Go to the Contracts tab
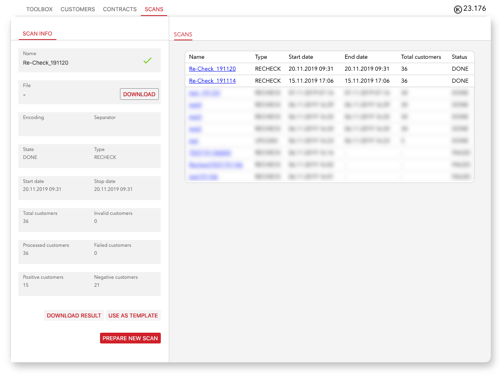 pos(120,9)
